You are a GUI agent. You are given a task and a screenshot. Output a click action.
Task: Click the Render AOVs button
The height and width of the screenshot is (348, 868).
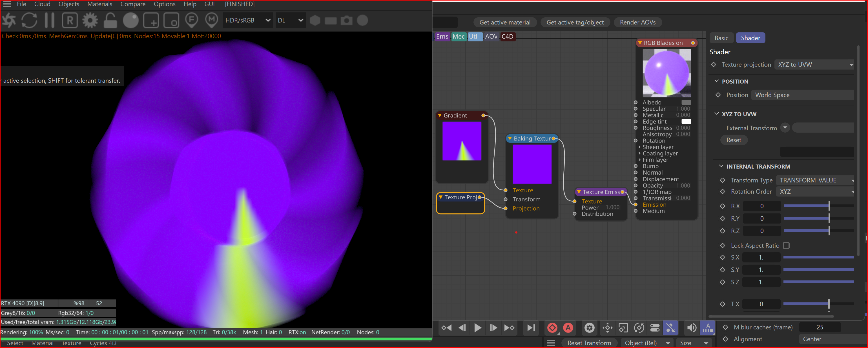click(637, 23)
